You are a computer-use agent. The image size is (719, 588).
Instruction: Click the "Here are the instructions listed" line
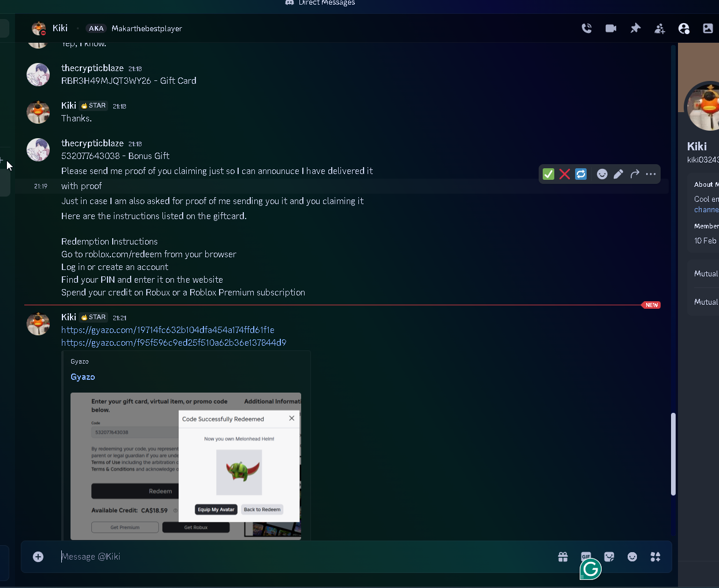tap(154, 216)
